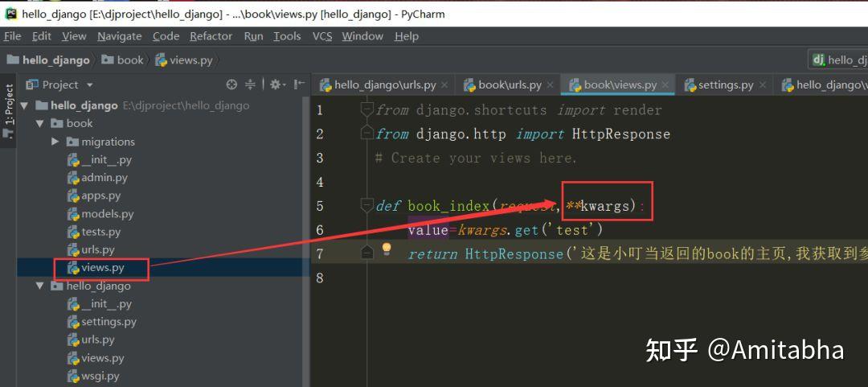
Task: Click the fold end marker on line 7
Action: point(366,253)
